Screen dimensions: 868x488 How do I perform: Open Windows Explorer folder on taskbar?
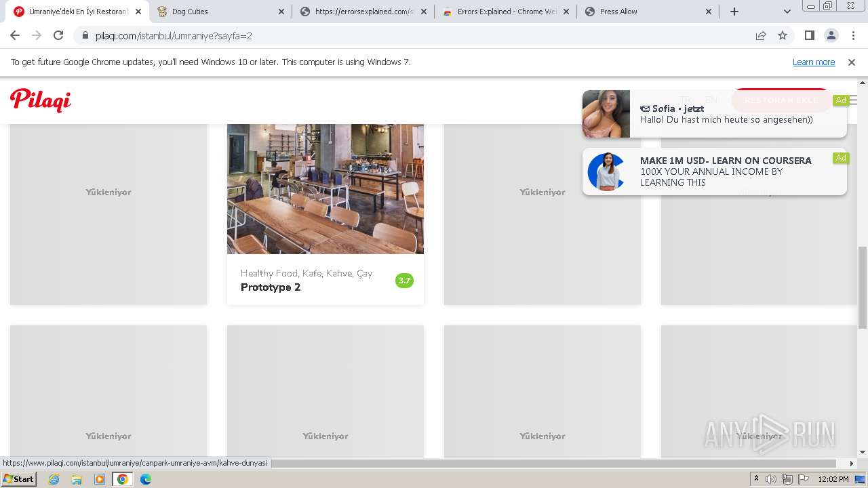pyautogui.click(x=77, y=479)
